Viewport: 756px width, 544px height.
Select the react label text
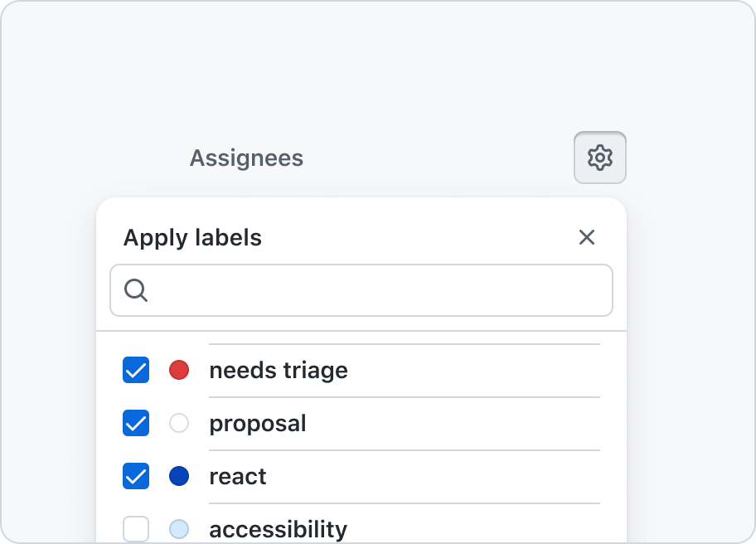[238, 477]
